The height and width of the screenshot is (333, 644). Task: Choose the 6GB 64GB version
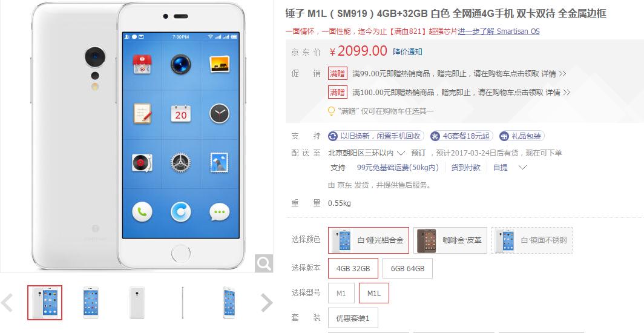point(407,269)
